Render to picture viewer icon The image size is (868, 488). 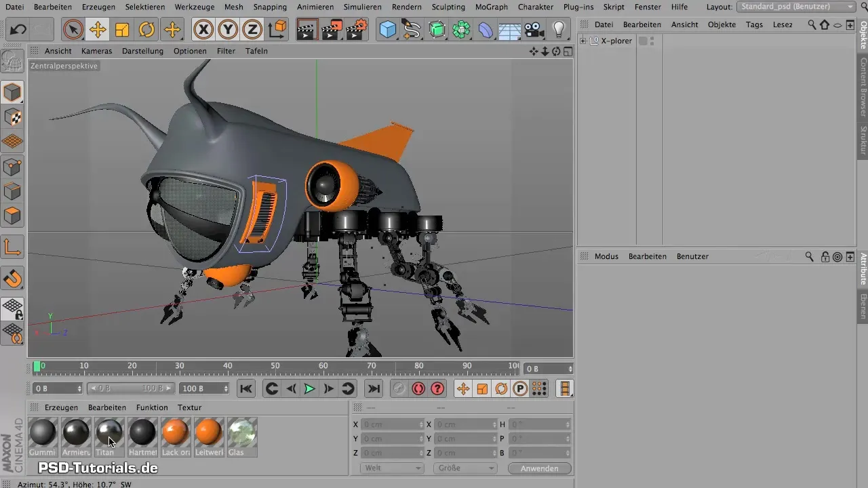pos(332,30)
